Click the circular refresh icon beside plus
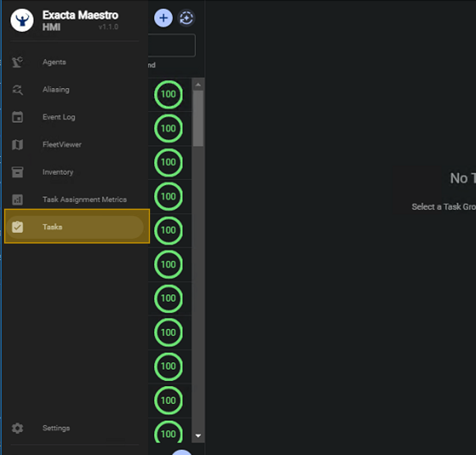Screen dimensions: 476x455 [186, 18]
